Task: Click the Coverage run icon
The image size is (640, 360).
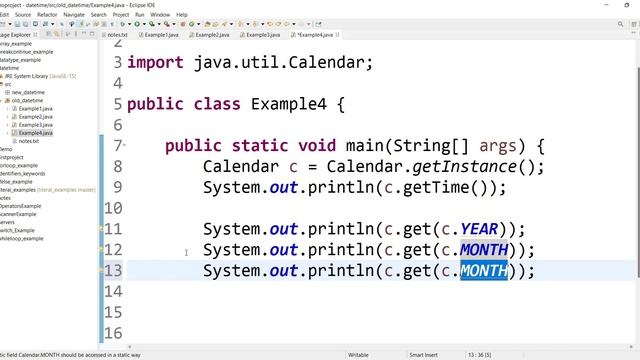Action: pos(152,24)
